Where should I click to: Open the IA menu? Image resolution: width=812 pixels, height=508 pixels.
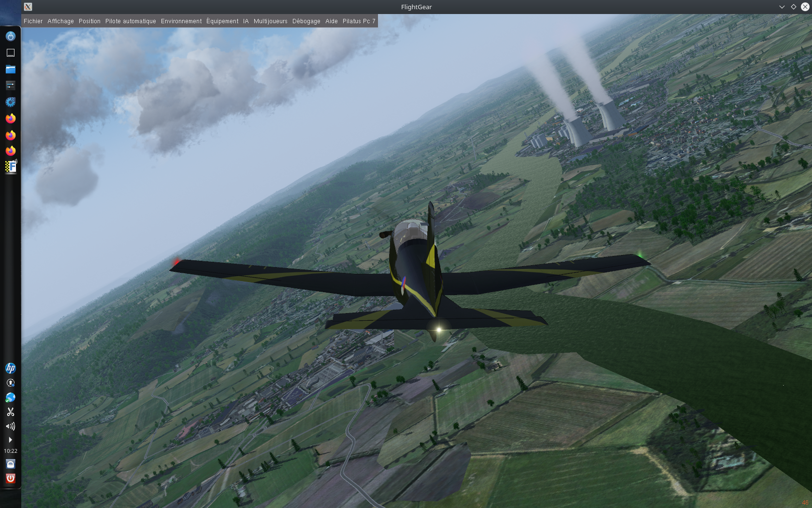click(246, 21)
